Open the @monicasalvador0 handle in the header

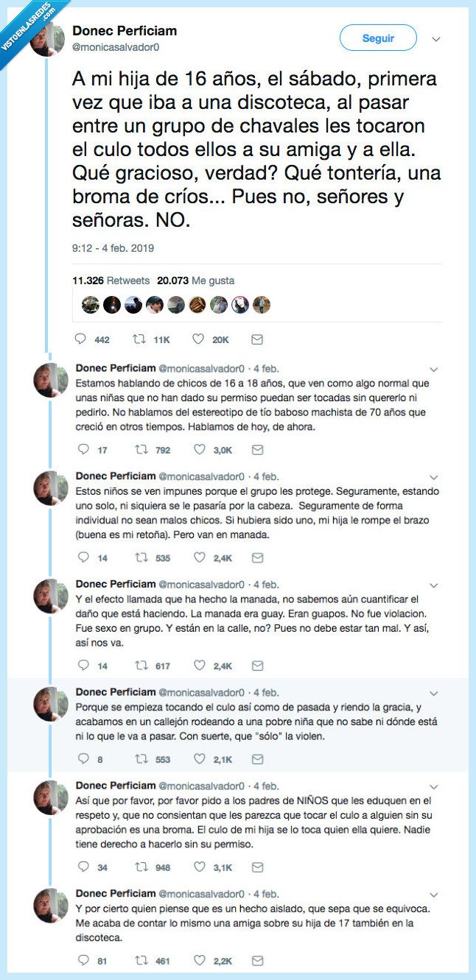point(116,47)
